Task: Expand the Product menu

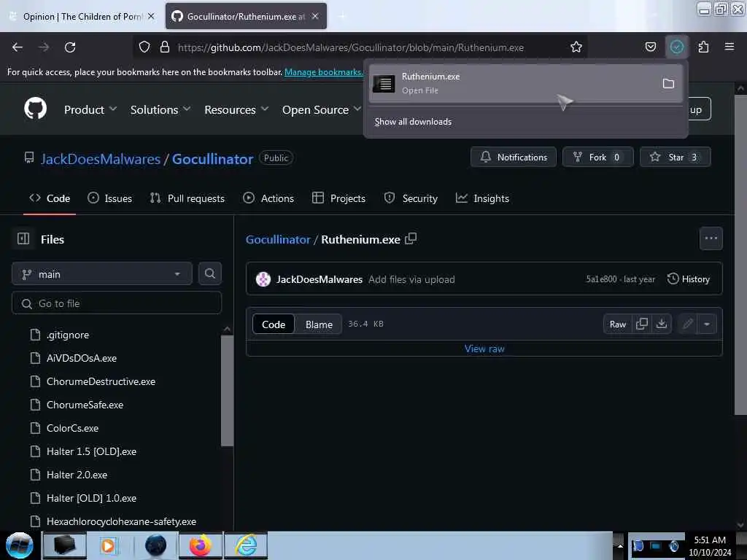Action: 90,109
